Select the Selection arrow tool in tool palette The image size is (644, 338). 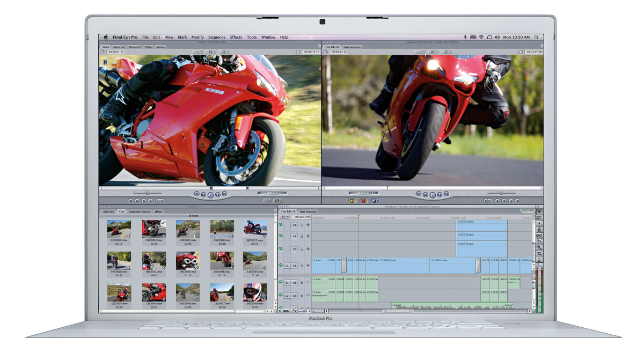pos(539,211)
